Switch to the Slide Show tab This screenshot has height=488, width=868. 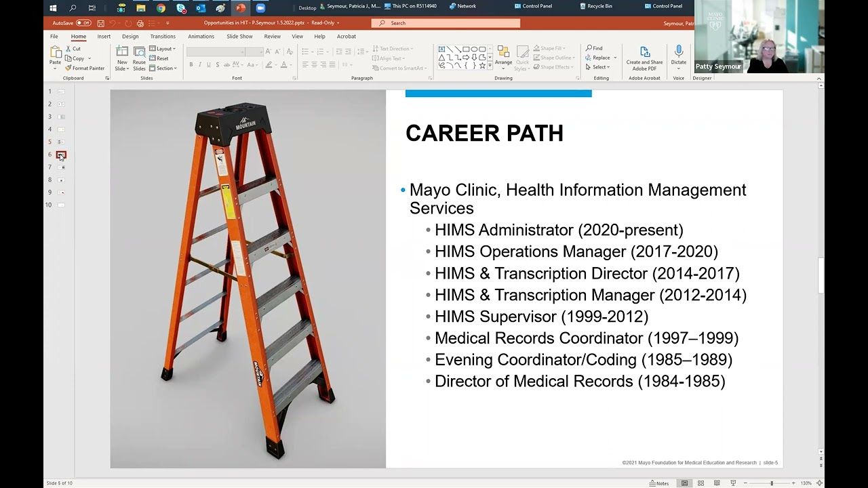click(239, 37)
